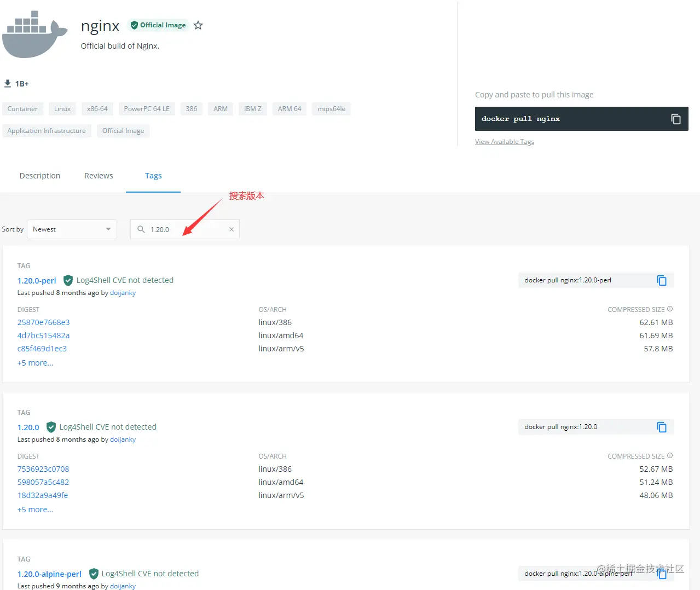Screen dimensions: 700x590
Task: Click shield icon next to 1.20.0 tag
Action: pos(51,427)
